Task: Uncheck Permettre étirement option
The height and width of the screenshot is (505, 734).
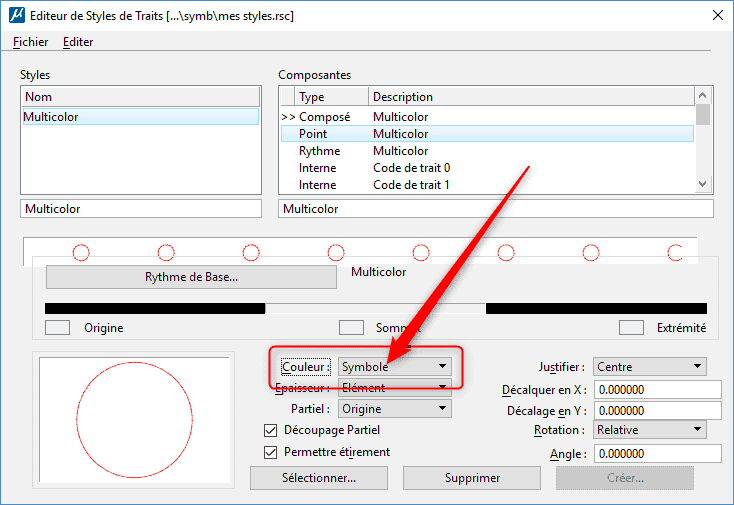Action: pos(270,452)
